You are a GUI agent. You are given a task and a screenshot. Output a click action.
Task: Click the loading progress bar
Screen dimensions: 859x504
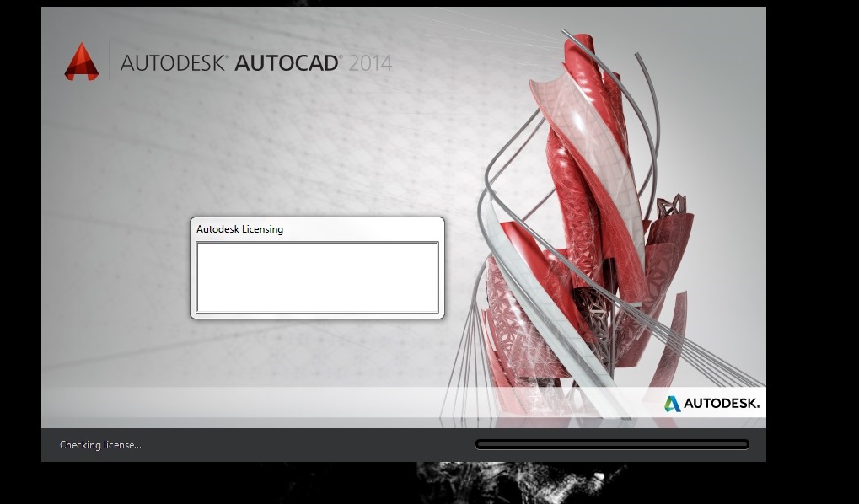pyautogui.click(x=611, y=444)
